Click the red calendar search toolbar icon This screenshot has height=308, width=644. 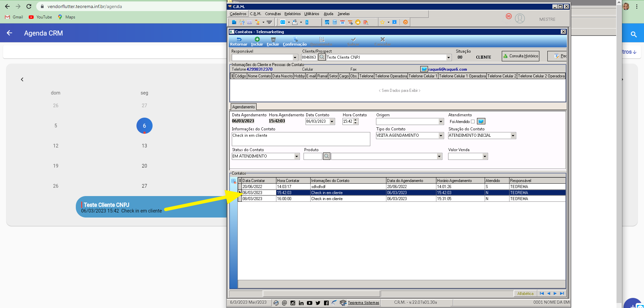(366, 22)
